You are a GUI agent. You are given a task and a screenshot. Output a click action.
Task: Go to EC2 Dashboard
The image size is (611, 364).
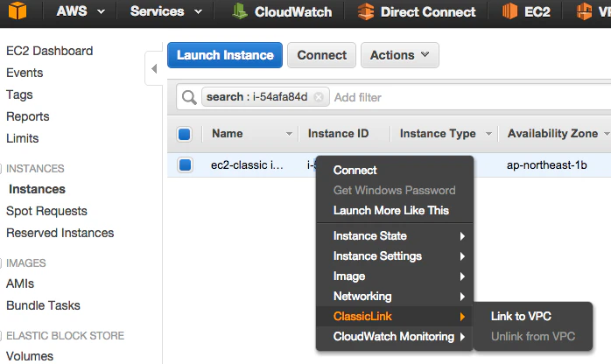(x=50, y=51)
